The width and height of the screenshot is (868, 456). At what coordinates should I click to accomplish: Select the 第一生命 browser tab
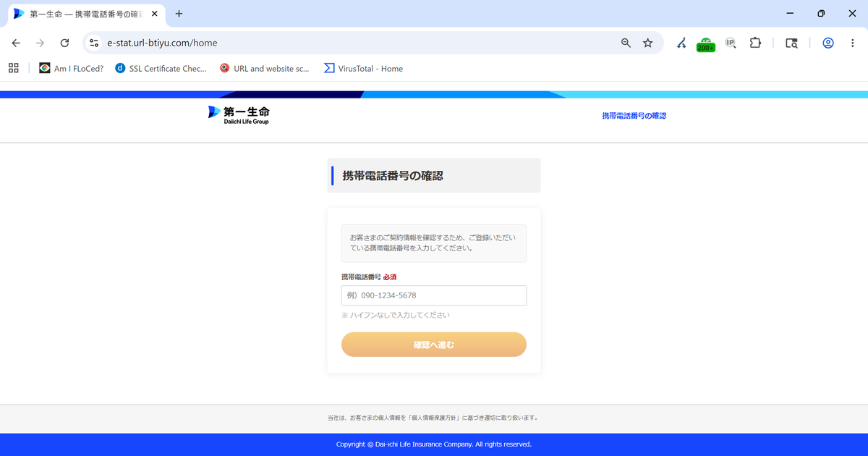click(x=85, y=14)
